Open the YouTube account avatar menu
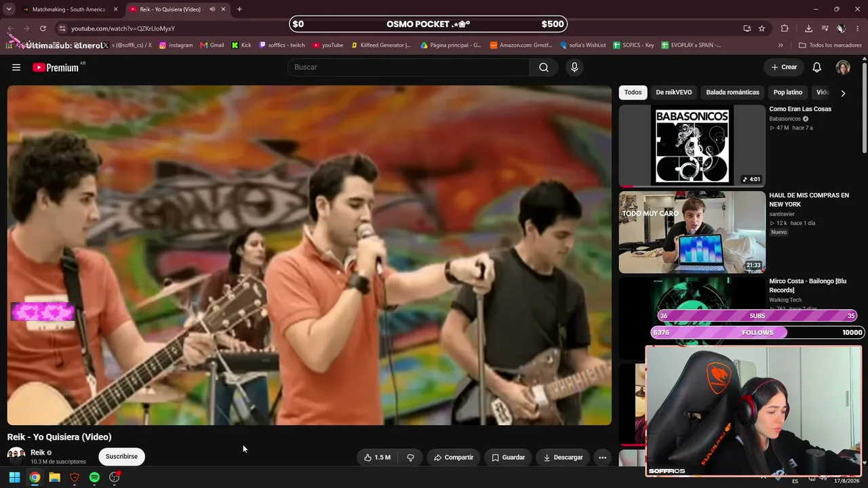Viewport: 868px width, 488px height. click(x=843, y=67)
